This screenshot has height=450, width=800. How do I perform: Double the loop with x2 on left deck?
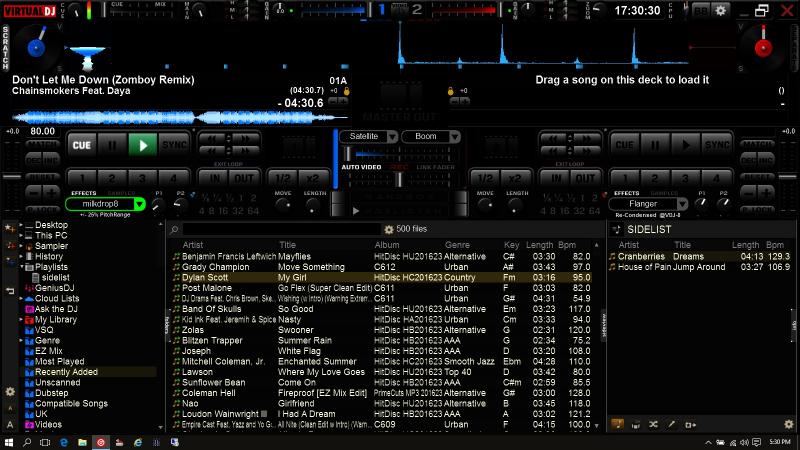pyautogui.click(x=312, y=178)
